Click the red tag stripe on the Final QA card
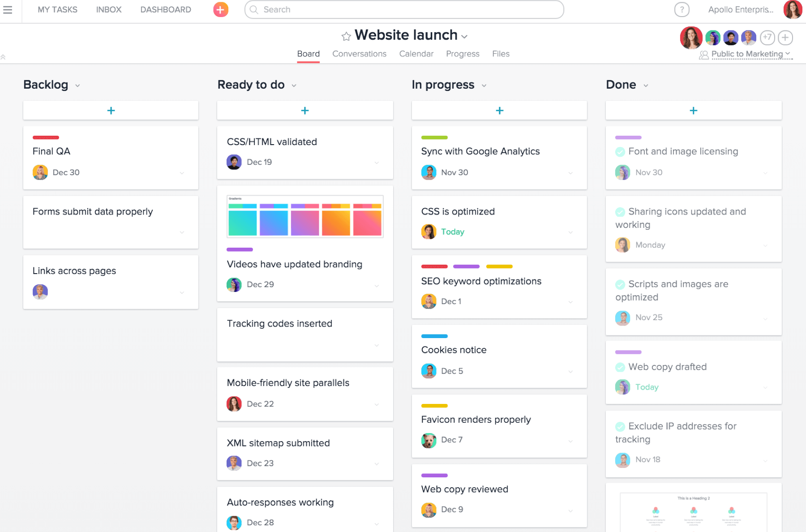The width and height of the screenshot is (806, 532). 45,137
